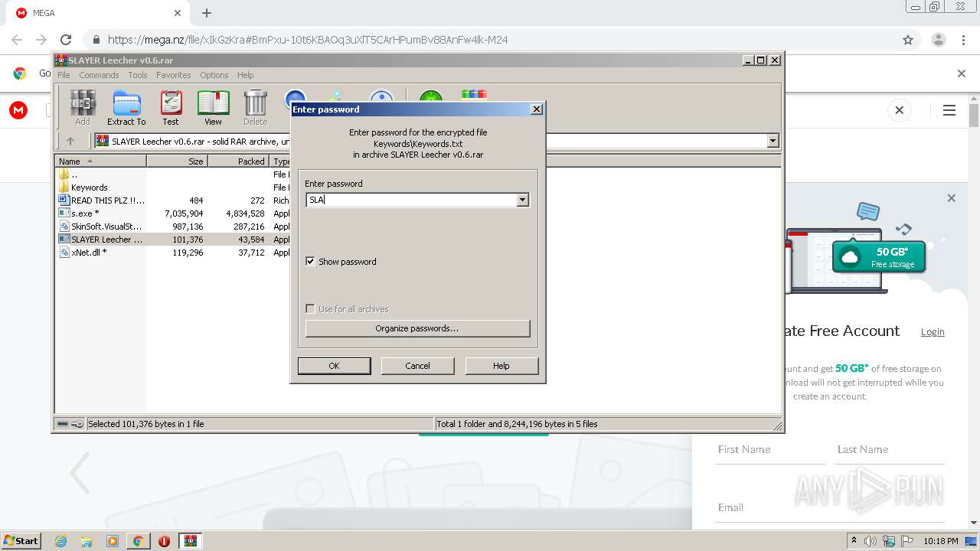Bookmark the page with the star icon
The image size is (980, 551).
click(x=908, y=40)
